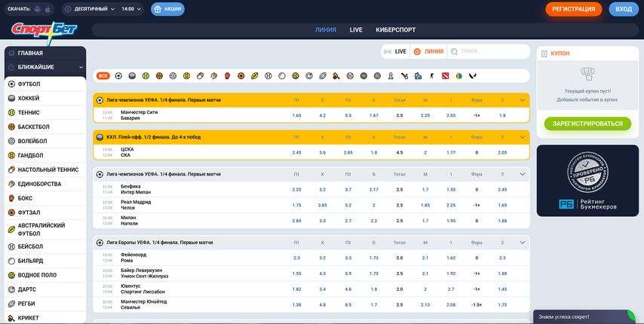Collapse the КХЛ Плей-офф block
This screenshot has height=324, width=644.
click(x=523, y=137)
